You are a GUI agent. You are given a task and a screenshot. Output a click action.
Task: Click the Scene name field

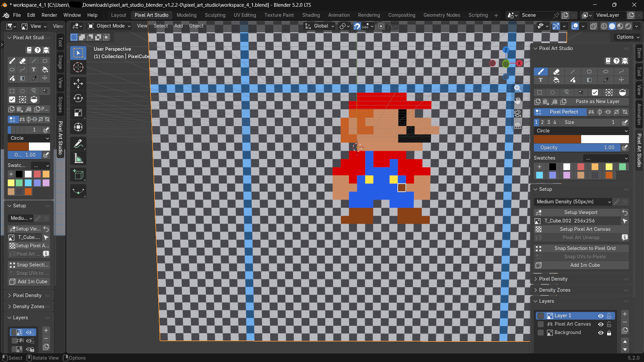coord(536,15)
